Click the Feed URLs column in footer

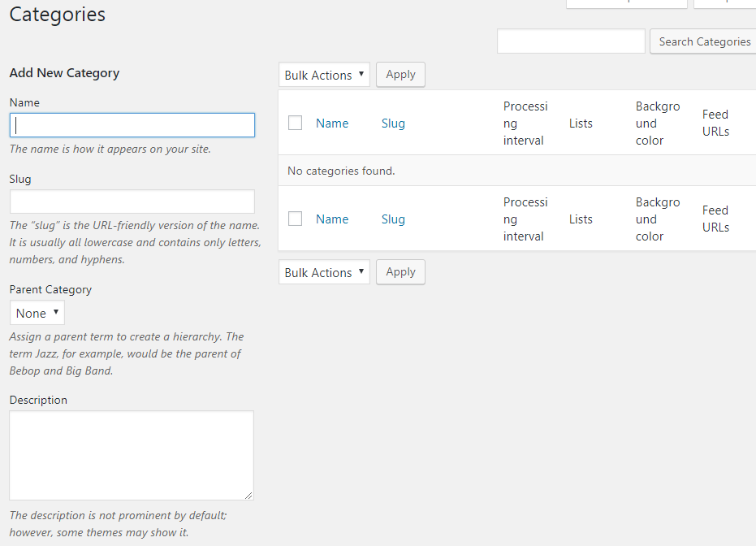tap(715, 219)
